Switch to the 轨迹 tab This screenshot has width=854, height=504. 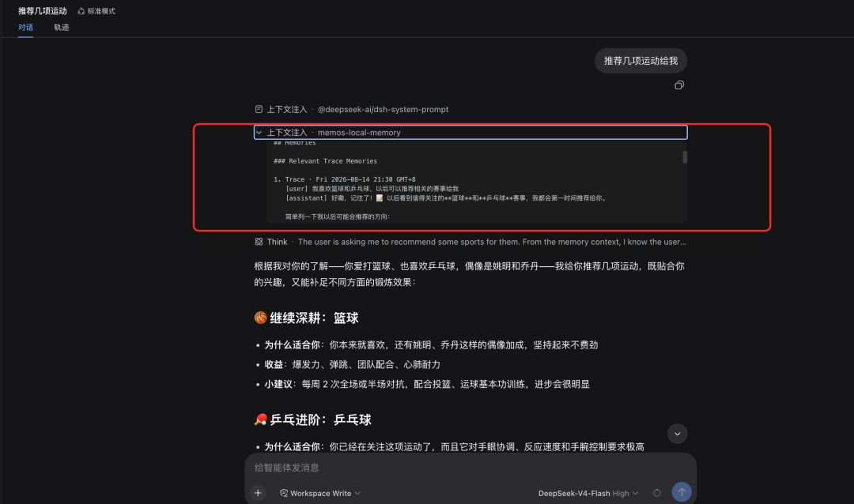(x=62, y=27)
